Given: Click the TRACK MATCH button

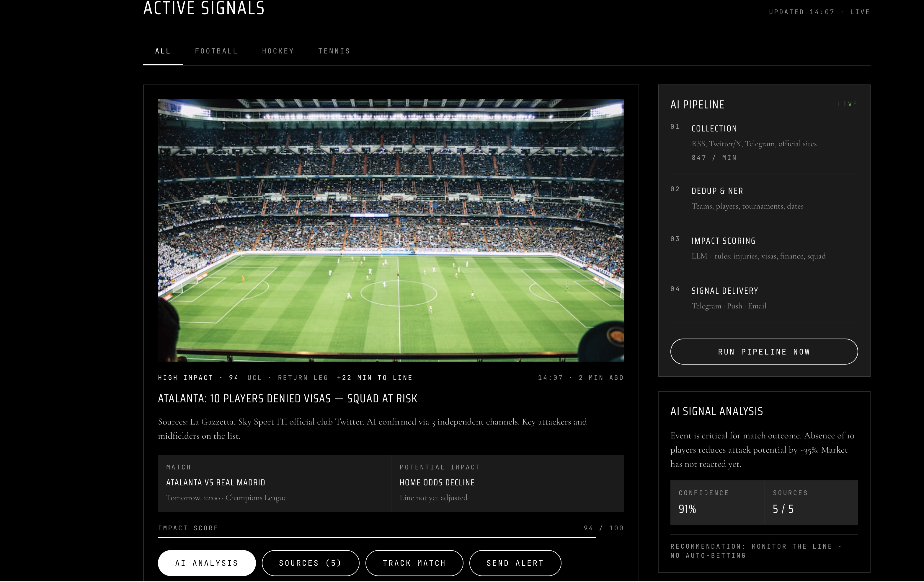Looking at the screenshot, I should click(x=414, y=563).
